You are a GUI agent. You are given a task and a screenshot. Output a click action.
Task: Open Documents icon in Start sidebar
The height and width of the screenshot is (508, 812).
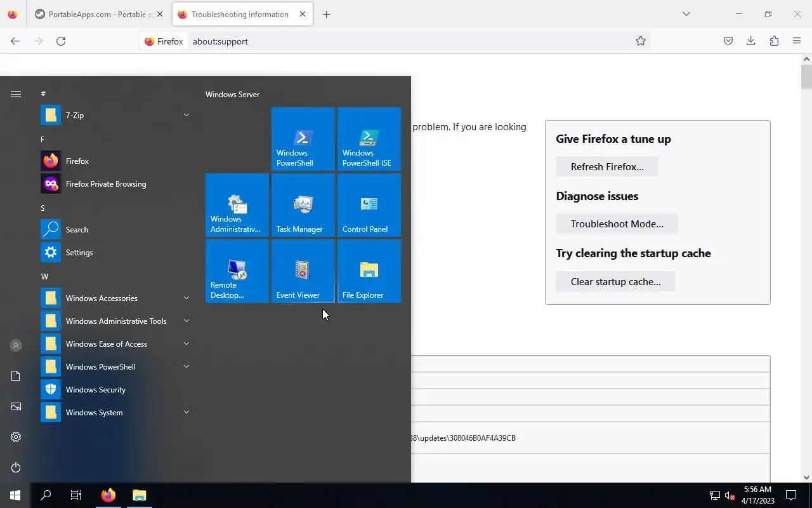click(x=16, y=376)
